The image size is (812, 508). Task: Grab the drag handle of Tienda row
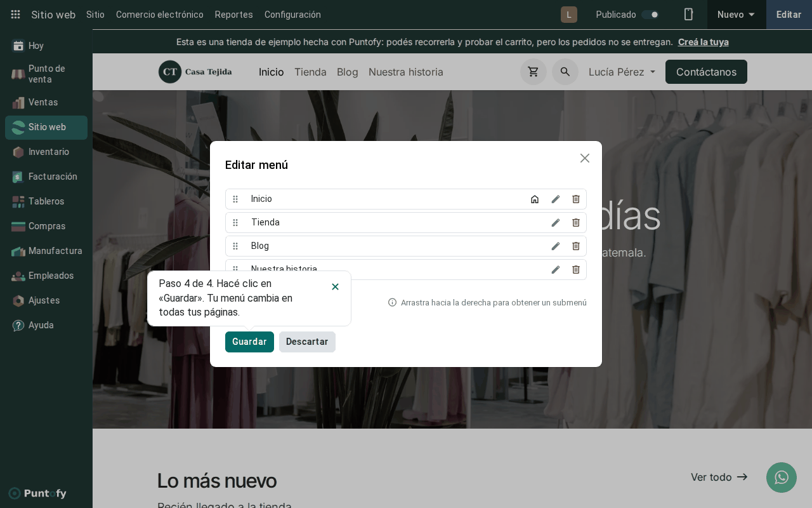235,222
